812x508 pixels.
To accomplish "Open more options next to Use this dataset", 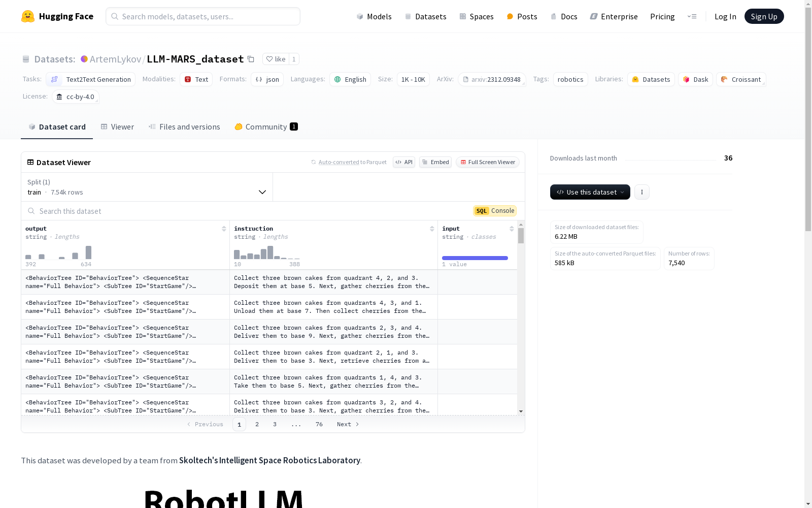I will point(642,192).
